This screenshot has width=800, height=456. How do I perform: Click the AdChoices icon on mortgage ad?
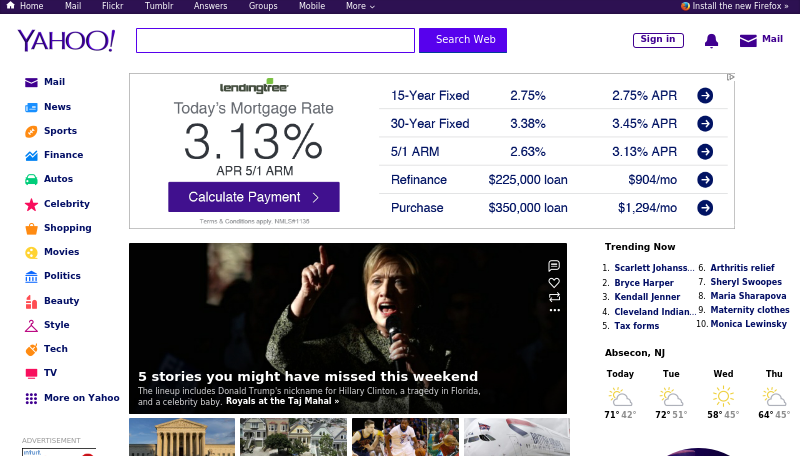tap(731, 77)
